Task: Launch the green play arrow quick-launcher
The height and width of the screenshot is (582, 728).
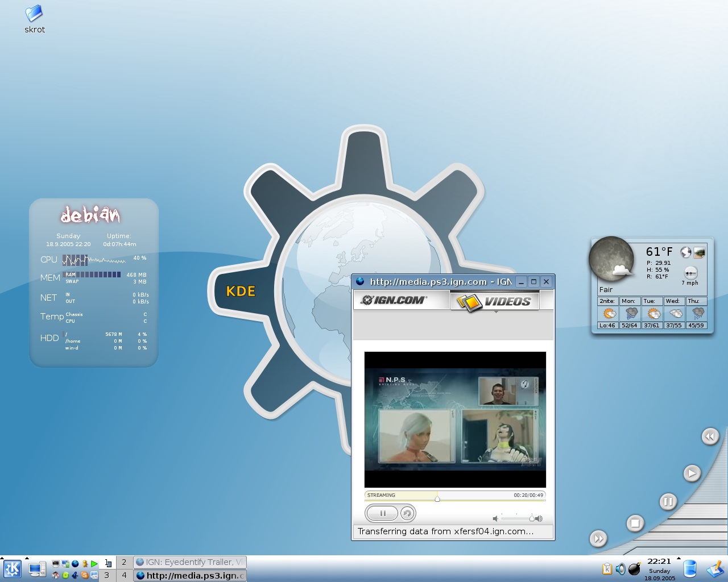Action: coord(94,564)
